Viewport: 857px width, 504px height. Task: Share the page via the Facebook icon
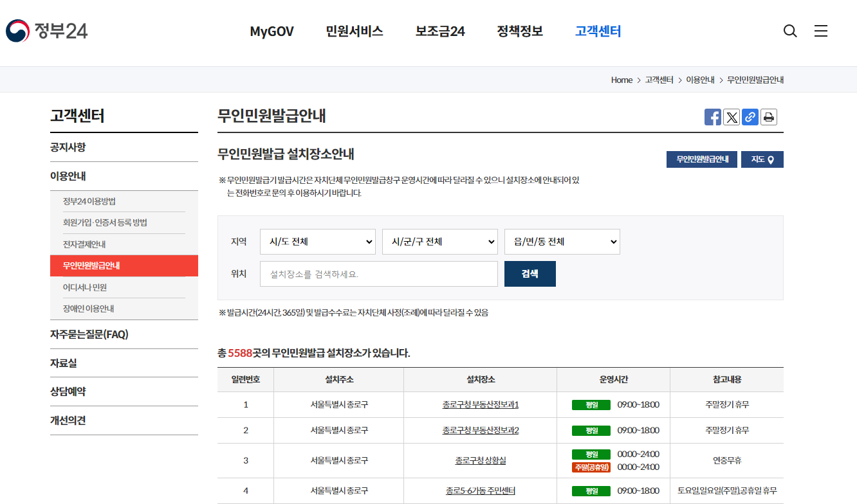[712, 117]
